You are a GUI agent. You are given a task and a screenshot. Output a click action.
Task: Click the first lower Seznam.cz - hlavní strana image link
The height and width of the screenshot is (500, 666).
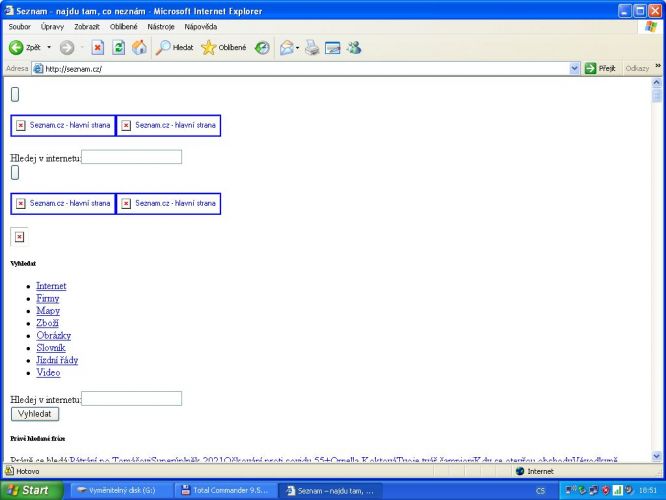tap(63, 203)
